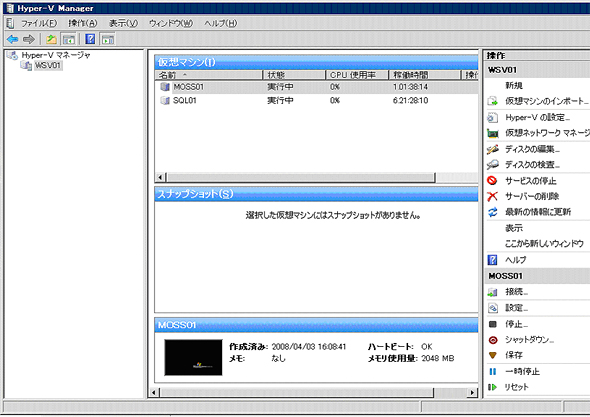Select 表示 in the actions pane
The image size is (590, 417).
click(x=514, y=228)
